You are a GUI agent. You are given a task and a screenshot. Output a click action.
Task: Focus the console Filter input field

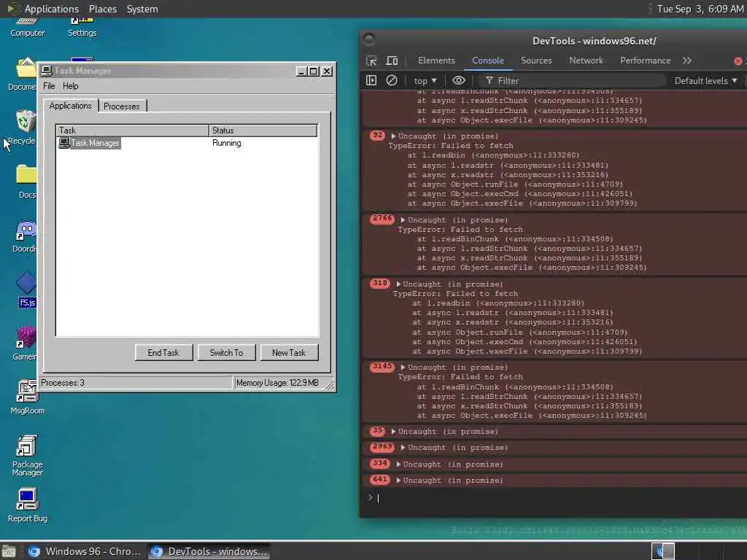[574, 81]
